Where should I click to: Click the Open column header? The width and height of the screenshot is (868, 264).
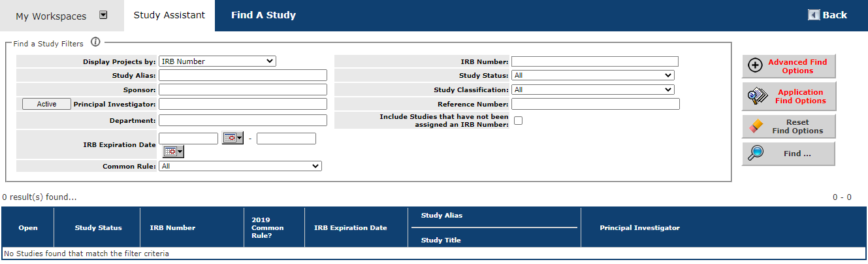pos(28,228)
